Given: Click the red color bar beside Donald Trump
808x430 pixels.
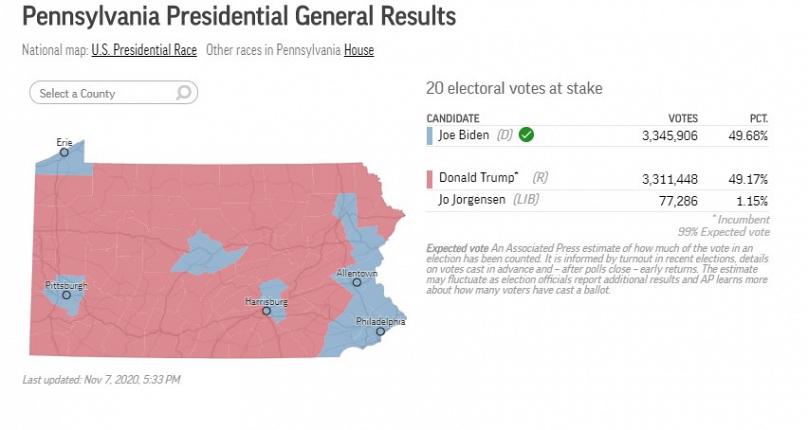Looking at the screenshot, I should pos(429,179).
